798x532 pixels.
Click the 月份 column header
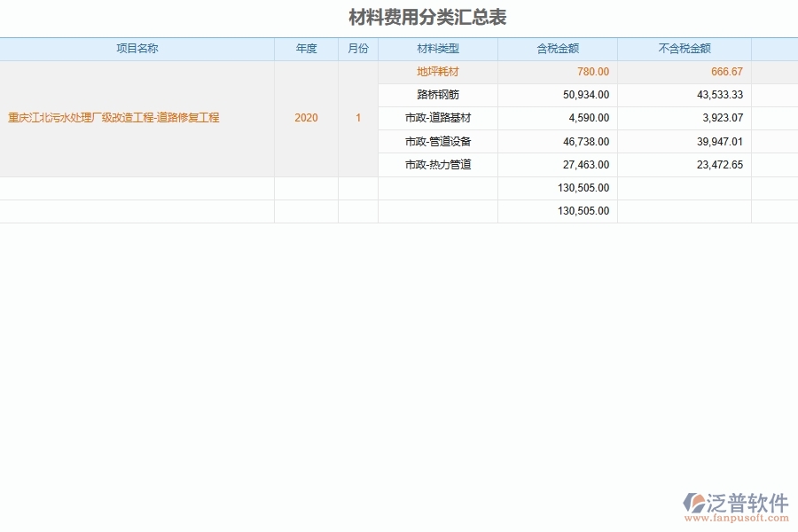(x=357, y=49)
